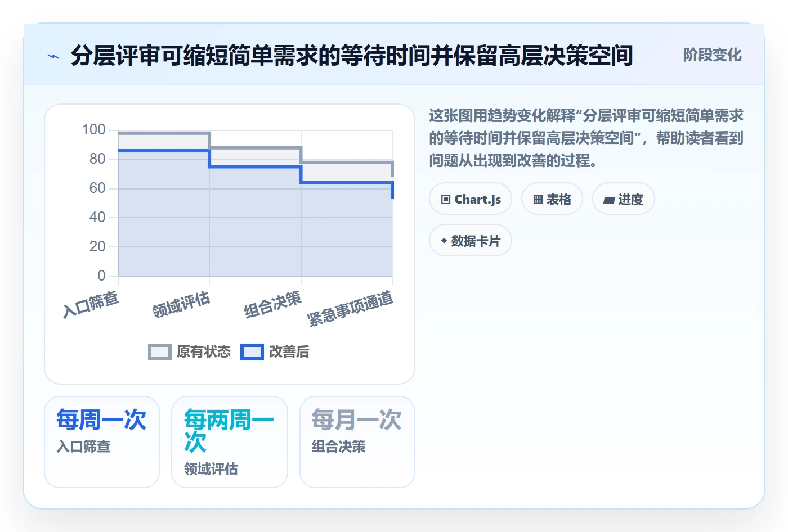Click the 入口筛查 axis label on the chart
This screenshot has height=532, width=788.
pos(91,304)
